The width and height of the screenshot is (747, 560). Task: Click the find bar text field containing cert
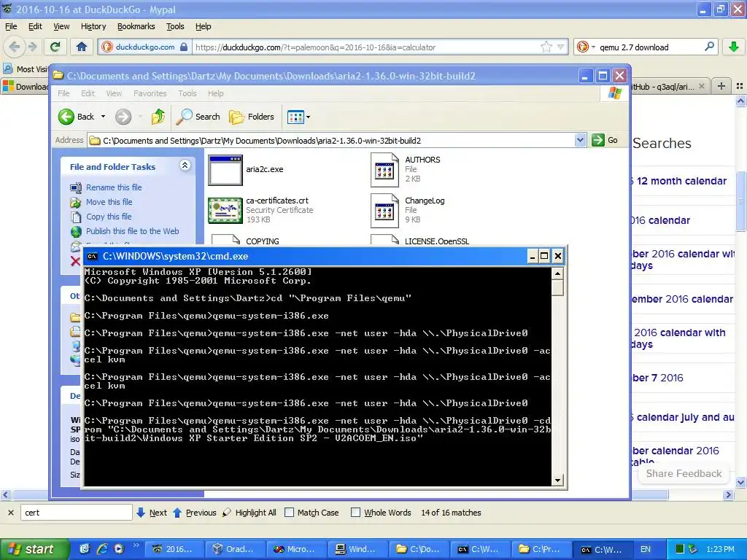click(x=76, y=513)
